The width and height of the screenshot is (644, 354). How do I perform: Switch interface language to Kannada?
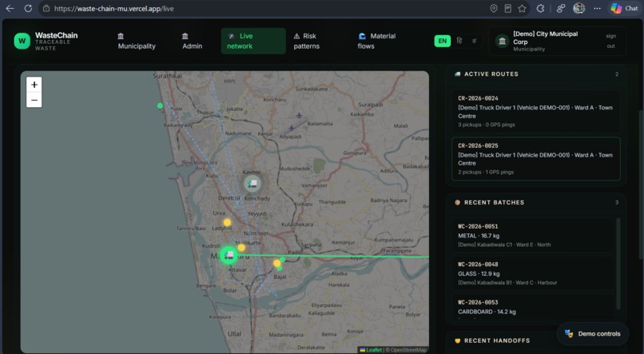[474, 41]
